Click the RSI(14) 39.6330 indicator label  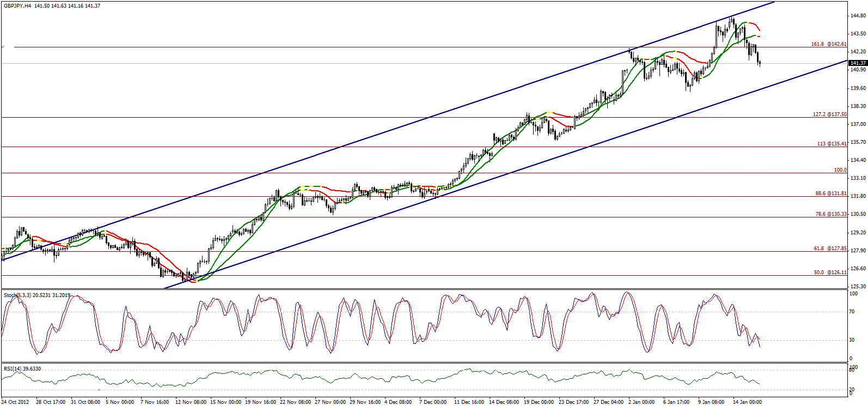22,369
